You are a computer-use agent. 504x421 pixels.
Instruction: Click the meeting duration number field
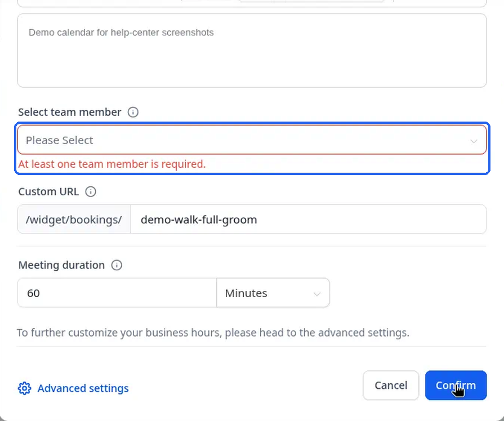(x=117, y=293)
